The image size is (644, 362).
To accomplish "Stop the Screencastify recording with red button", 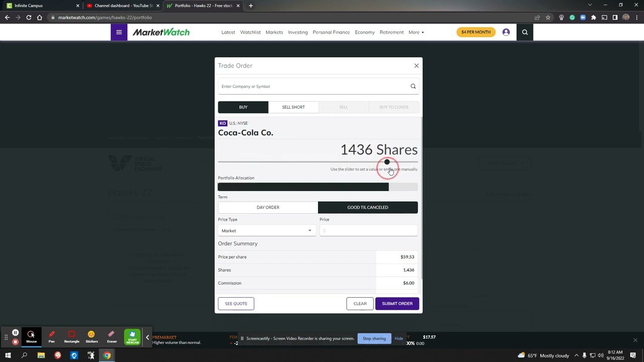I will point(15,342).
